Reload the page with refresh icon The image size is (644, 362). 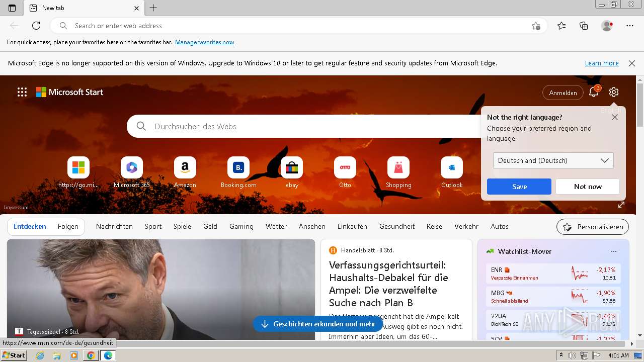(x=36, y=26)
